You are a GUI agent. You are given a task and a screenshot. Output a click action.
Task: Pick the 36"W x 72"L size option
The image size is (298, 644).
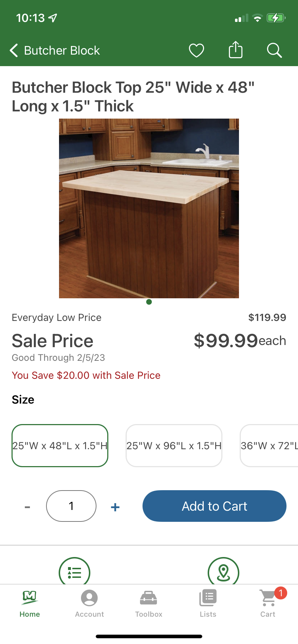tap(269, 446)
